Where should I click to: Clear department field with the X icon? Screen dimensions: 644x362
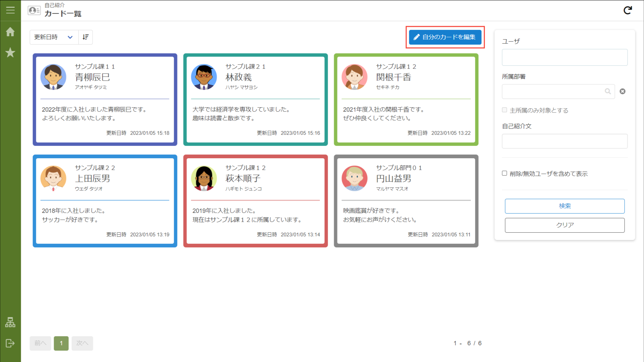(x=623, y=92)
